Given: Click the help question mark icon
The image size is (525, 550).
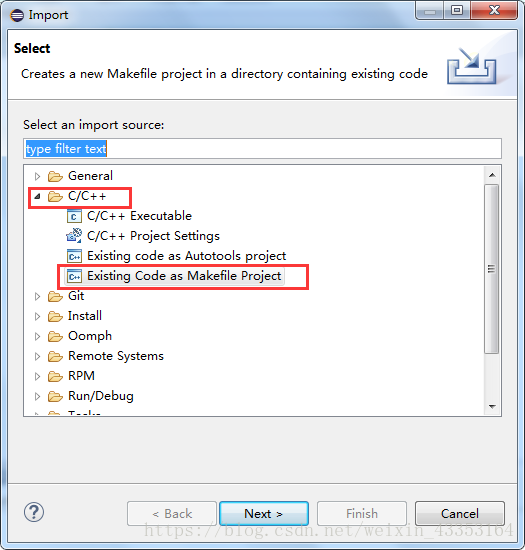Looking at the screenshot, I should coord(34,512).
